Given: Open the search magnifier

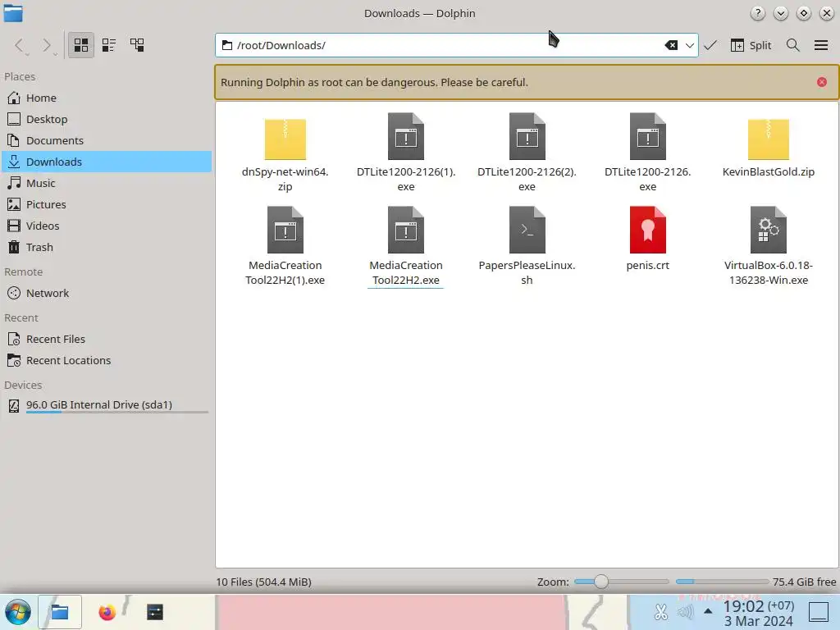Looking at the screenshot, I should (793, 46).
